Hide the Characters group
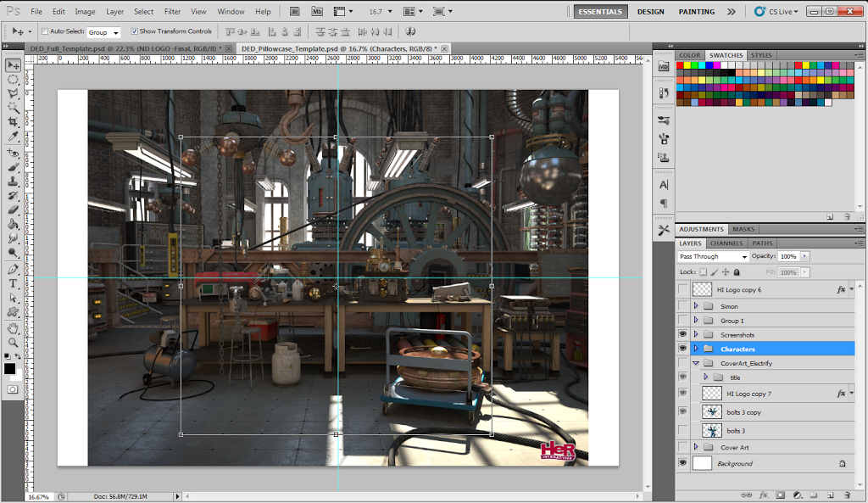 682,349
